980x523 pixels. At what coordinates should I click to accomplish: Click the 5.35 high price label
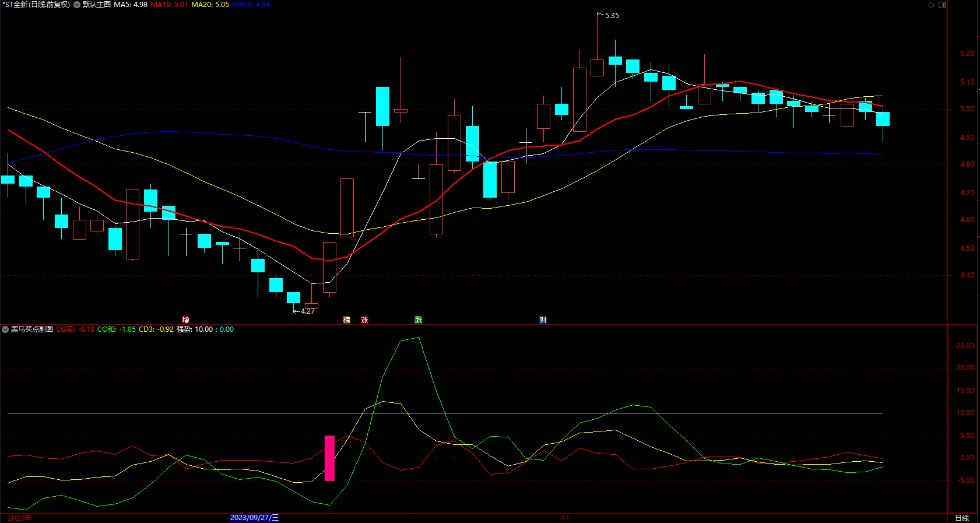612,16
